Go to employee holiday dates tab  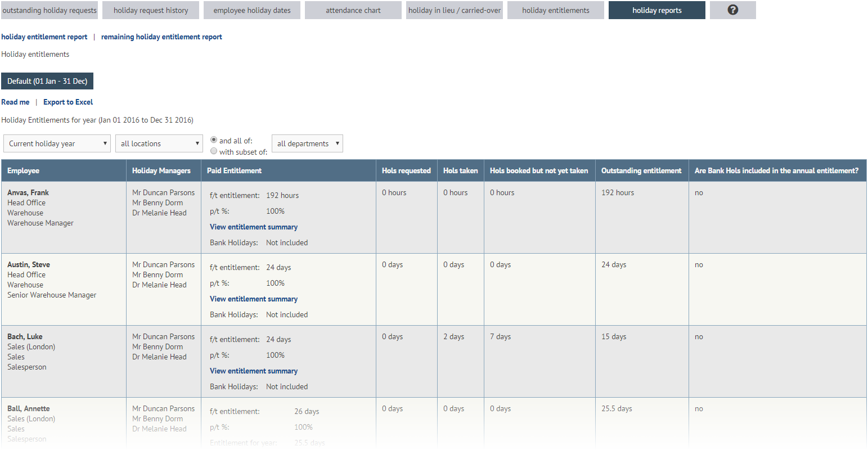(x=252, y=10)
